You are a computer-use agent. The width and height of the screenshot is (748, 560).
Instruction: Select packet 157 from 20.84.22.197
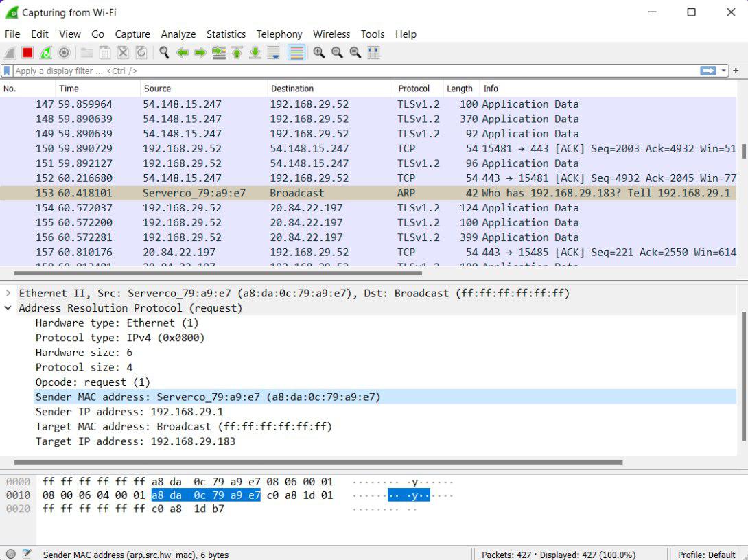pos(369,252)
